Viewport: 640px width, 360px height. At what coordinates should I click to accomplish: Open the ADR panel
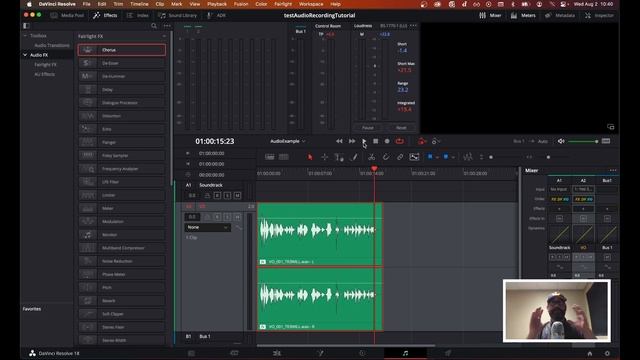pos(216,16)
